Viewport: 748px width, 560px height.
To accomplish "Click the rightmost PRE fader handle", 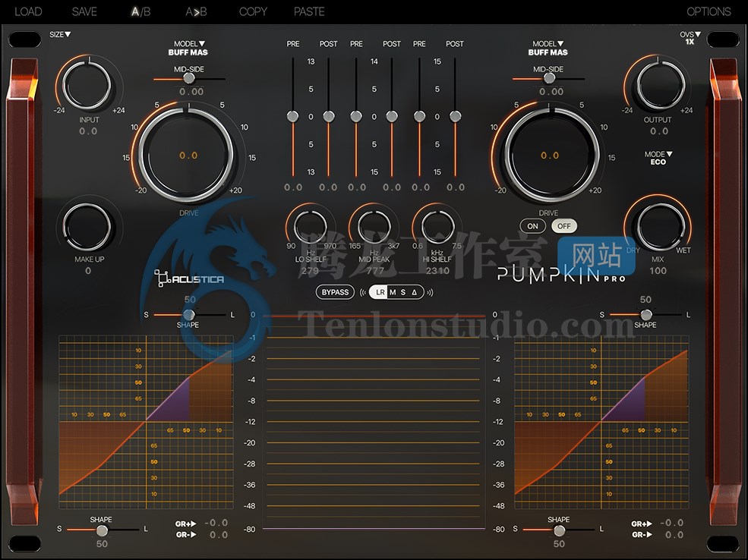I will tap(419, 116).
